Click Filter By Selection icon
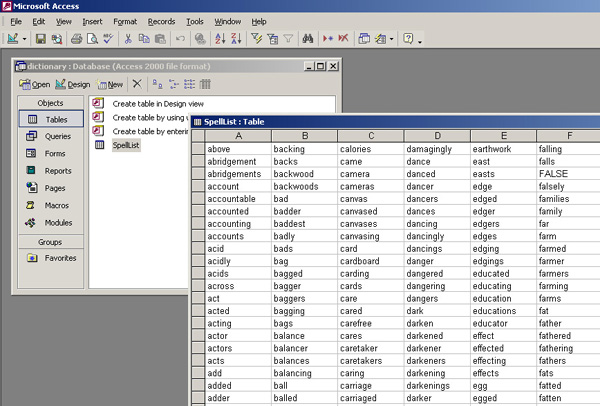Viewport: 600px width, 406px height. [256, 39]
